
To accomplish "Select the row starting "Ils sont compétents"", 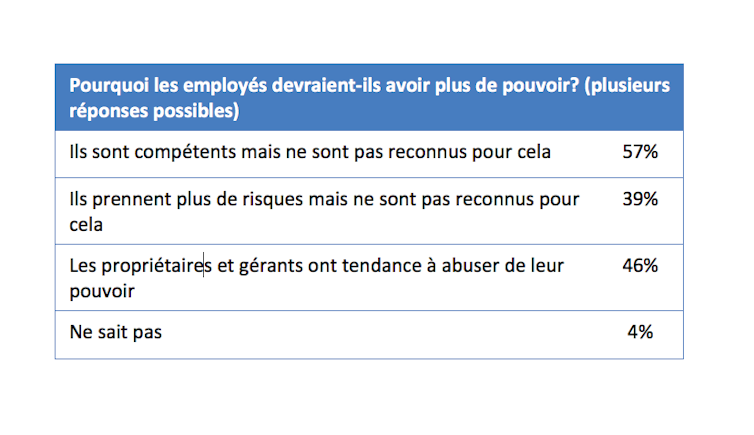I will [x=312, y=154].
